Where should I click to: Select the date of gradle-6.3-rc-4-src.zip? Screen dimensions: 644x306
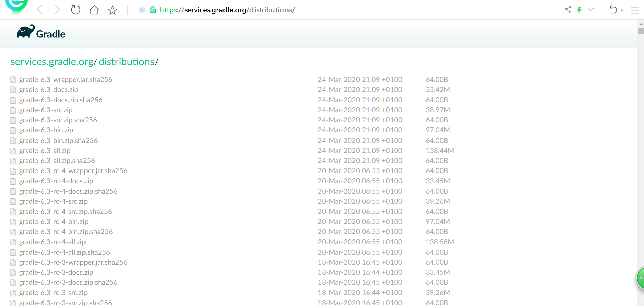coord(360,201)
